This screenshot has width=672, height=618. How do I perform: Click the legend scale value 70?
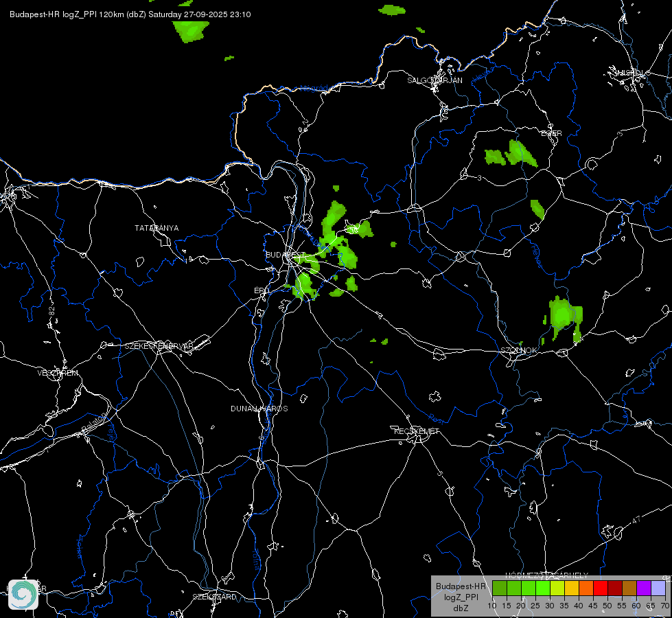click(665, 606)
